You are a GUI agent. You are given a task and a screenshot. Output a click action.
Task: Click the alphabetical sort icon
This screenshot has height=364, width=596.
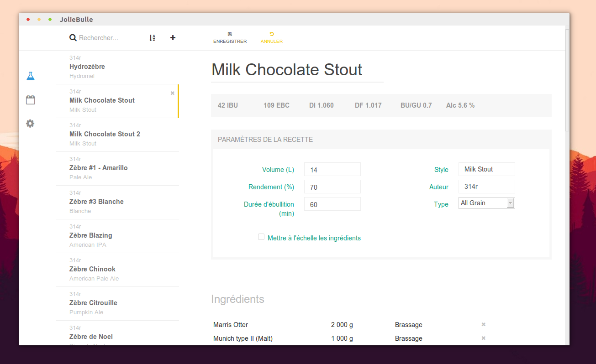tap(153, 38)
